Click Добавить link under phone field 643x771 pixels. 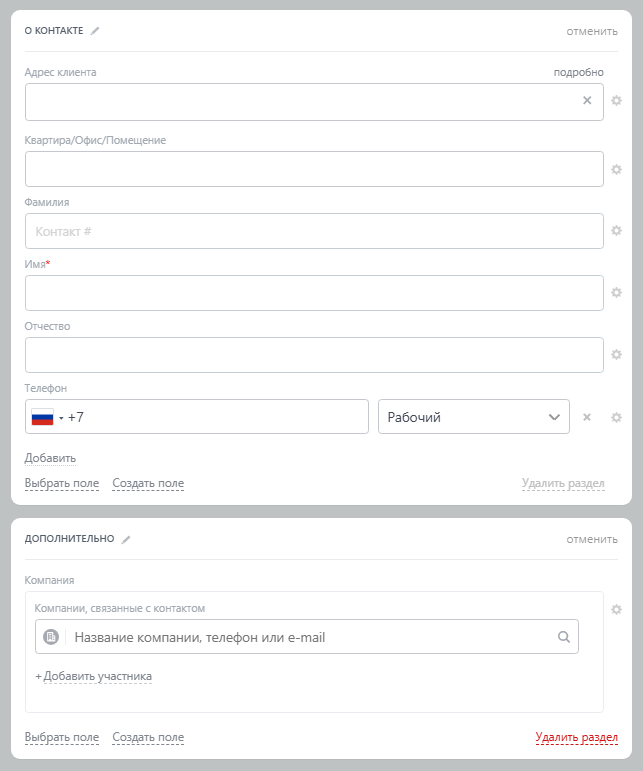click(x=50, y=458)
